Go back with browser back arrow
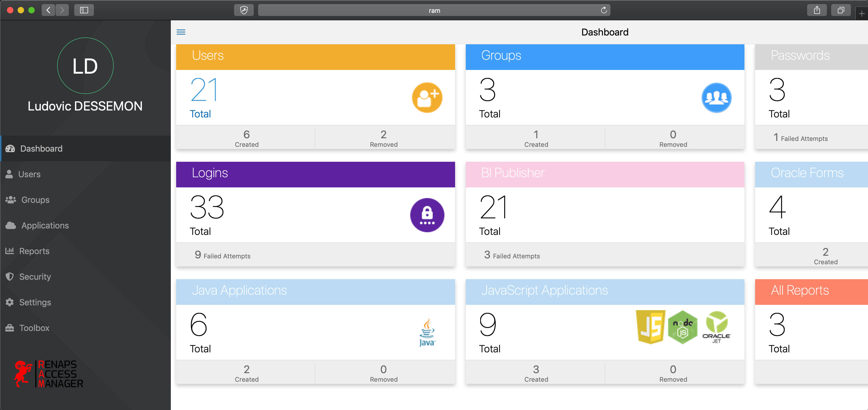This screenshot has width=868, height=410. (49, 10)
